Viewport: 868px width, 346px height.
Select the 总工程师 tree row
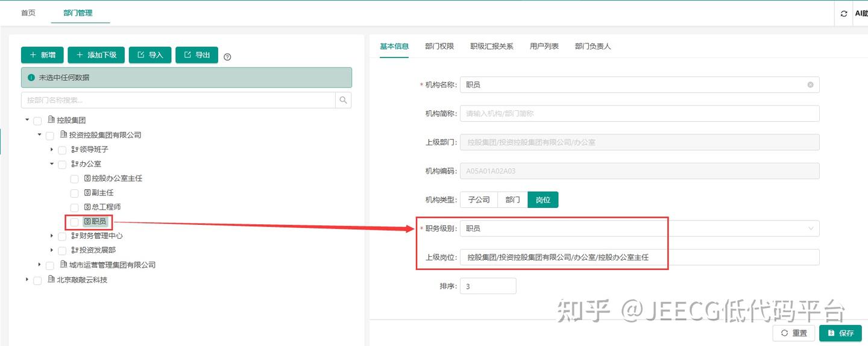102,207
